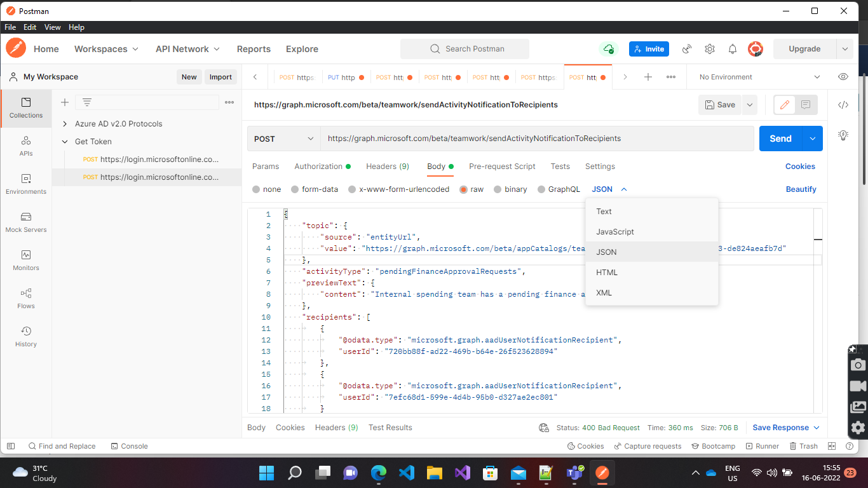View request History in the sidebar
Viewport: 868px width, 488px height.
pos(25,337)
